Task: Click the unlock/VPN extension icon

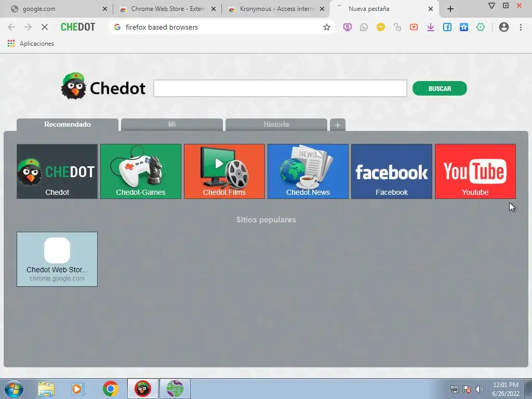Action: pyautogui.click(x=397, y=27)
